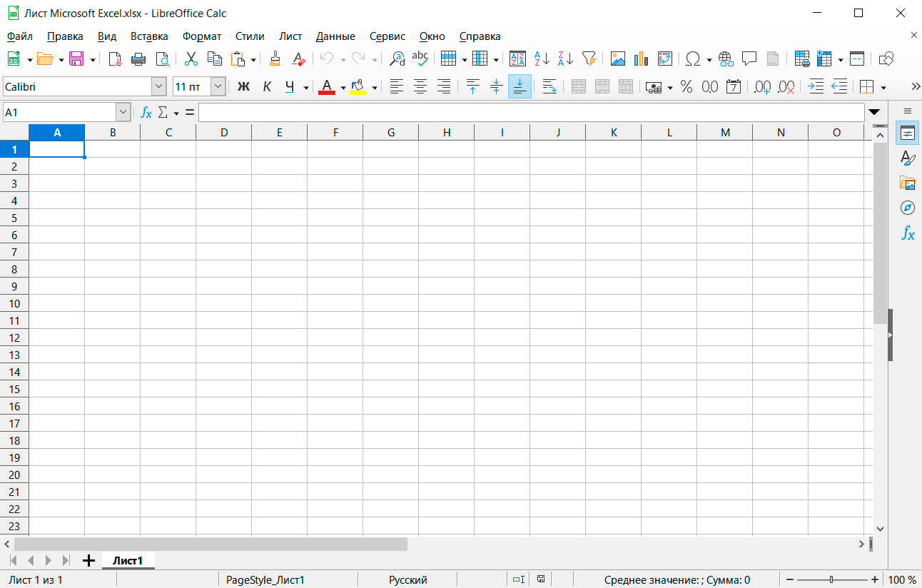Open the font color dropdown arrow
922x588 pixels.
(x=343, y=88)
